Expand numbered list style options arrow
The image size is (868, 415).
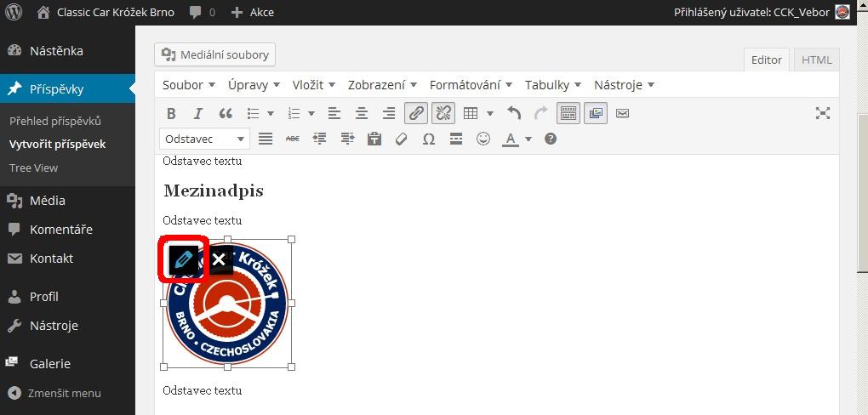[311, 113]
